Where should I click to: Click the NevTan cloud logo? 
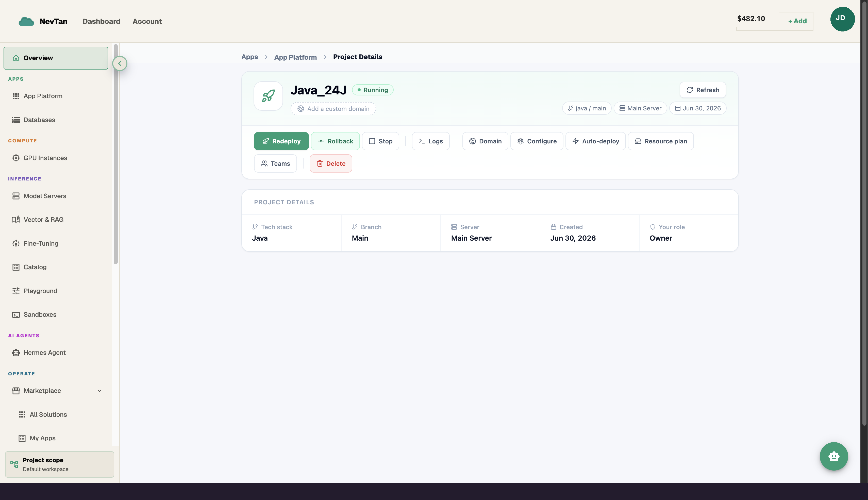pos(26,21)
